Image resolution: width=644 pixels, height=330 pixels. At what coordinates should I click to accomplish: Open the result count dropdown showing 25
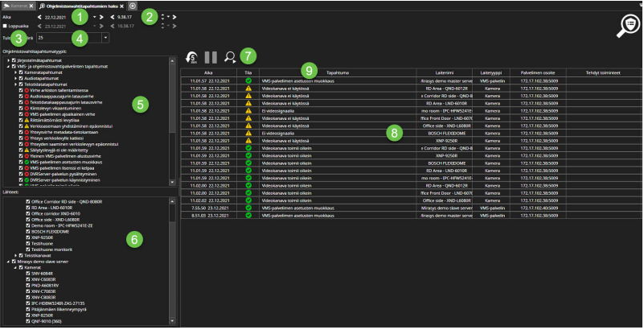pos(106,38)
